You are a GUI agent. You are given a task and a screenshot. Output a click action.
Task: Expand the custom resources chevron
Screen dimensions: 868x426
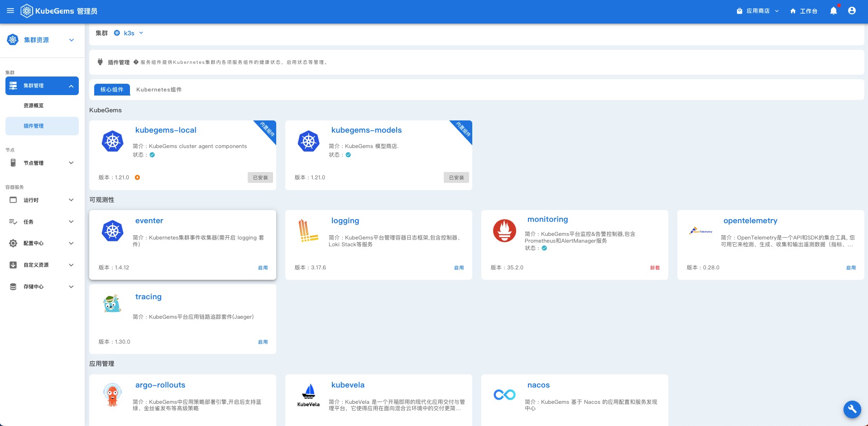(x=71, y=265)
